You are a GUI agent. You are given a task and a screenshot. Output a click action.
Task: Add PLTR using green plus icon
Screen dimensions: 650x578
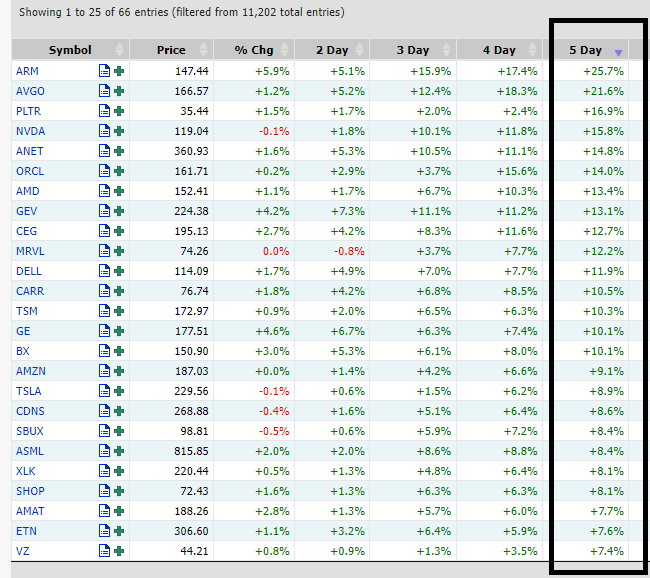tap(119, 111)
